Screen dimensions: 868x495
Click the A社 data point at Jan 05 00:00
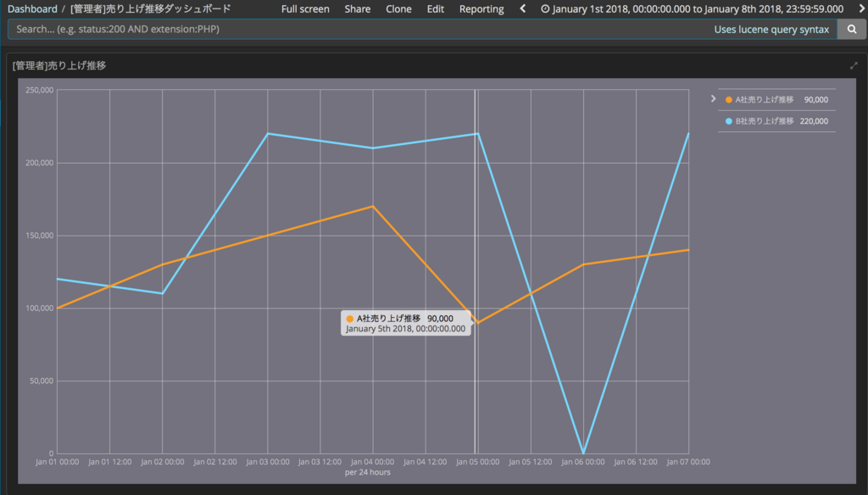click(478, 323)
